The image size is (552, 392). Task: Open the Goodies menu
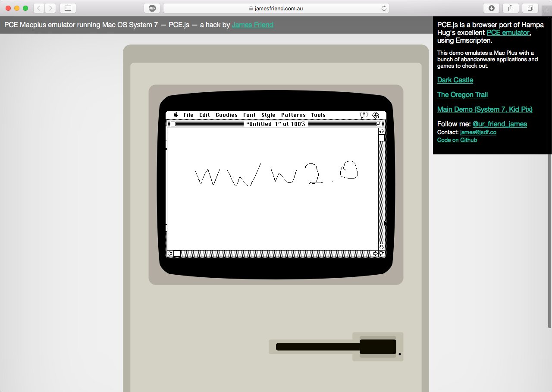226,115
